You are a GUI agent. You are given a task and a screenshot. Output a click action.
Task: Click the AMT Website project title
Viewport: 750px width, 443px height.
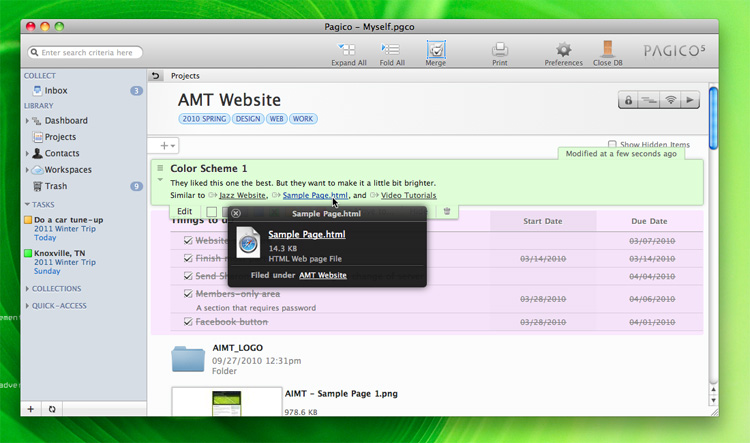pyautogui.click(x=229, y=100)
